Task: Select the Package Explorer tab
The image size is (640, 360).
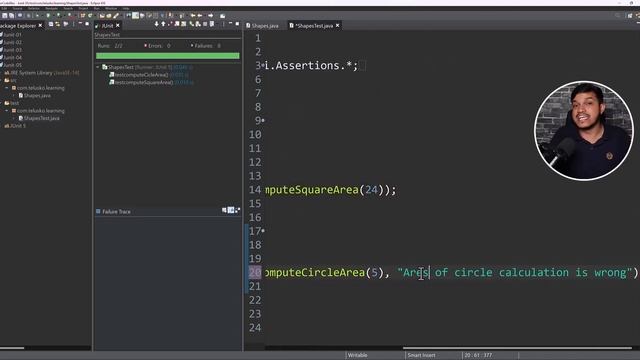Action: click(18, 25)
